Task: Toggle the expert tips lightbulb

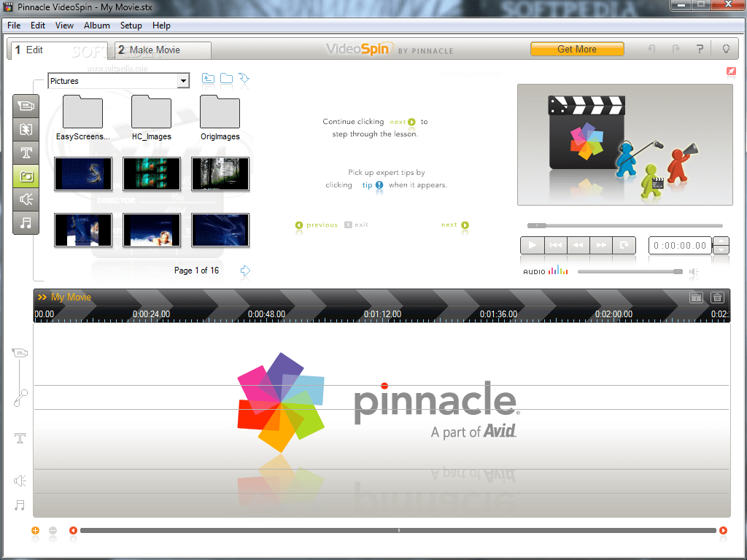Action: tap(725, 48)
